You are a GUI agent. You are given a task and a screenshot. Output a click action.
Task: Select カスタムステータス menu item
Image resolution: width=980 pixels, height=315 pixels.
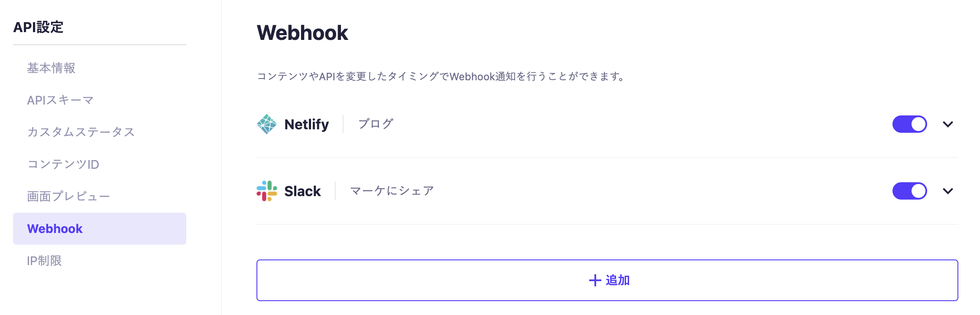81,132
